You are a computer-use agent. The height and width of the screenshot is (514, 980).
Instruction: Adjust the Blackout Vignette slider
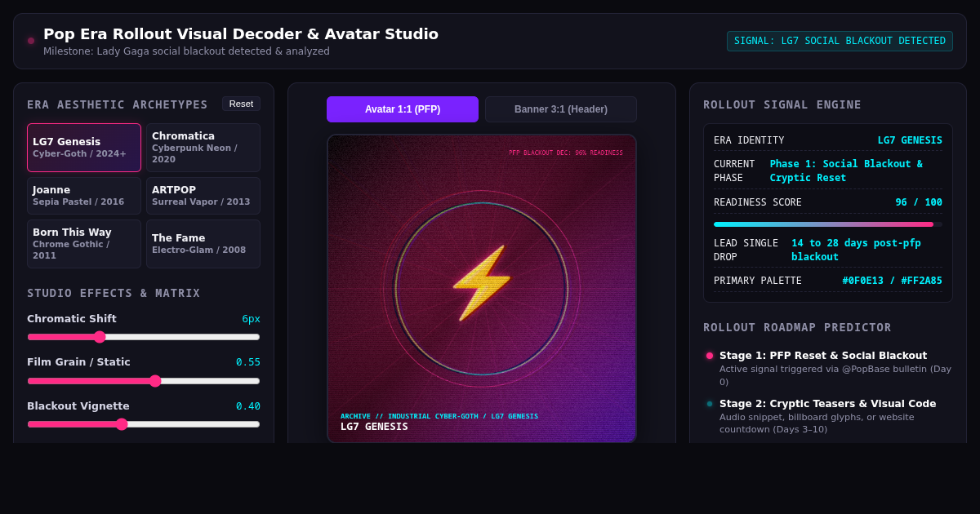(x=144, y=424)
